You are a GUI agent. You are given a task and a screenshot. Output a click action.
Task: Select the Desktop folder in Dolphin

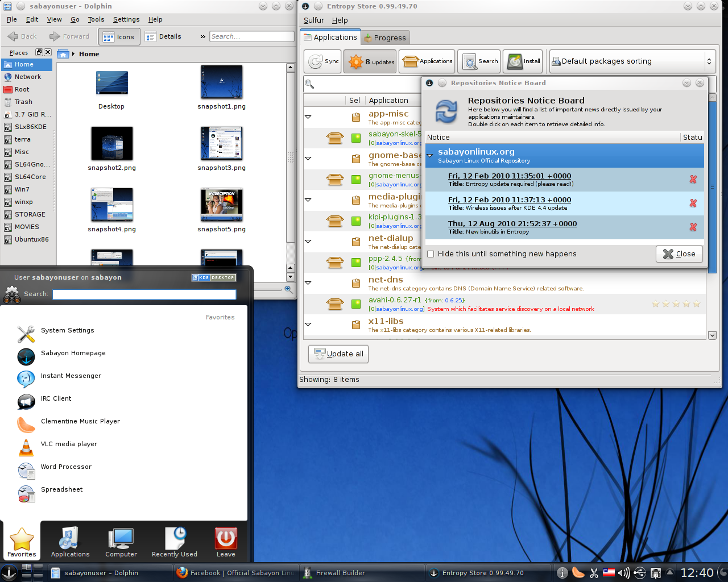[x=111, y=90]
